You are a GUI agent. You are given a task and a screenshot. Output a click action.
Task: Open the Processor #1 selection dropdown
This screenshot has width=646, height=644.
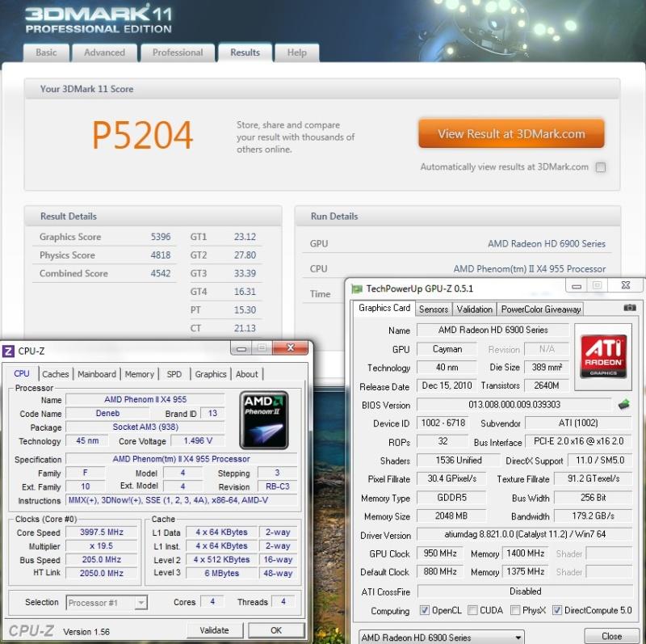[x=107, y=603]
